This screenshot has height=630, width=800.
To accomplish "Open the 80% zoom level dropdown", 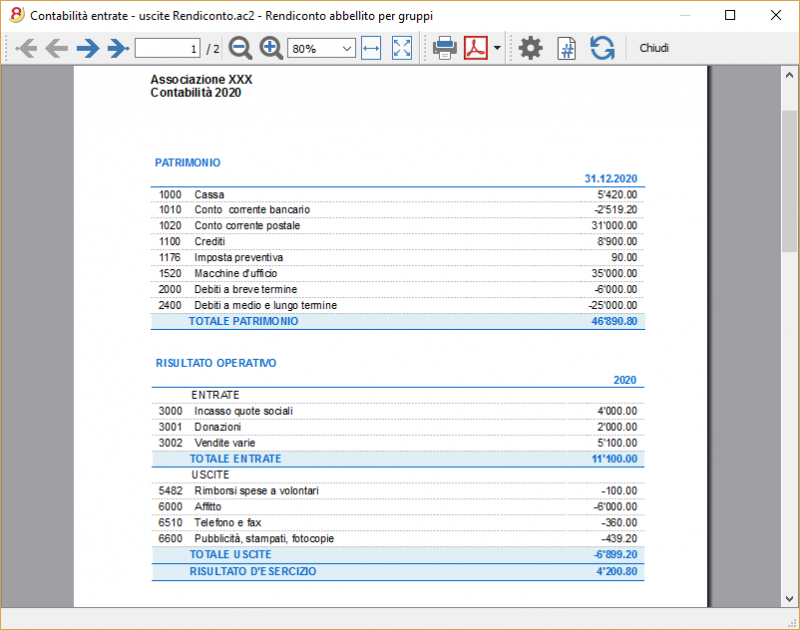I will coord(321,48).
